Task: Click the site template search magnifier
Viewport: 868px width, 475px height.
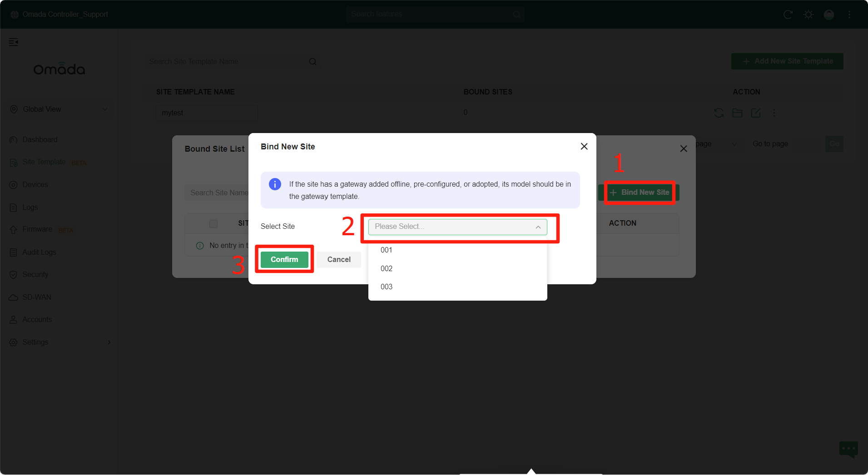Action: [x=312, y=62]
